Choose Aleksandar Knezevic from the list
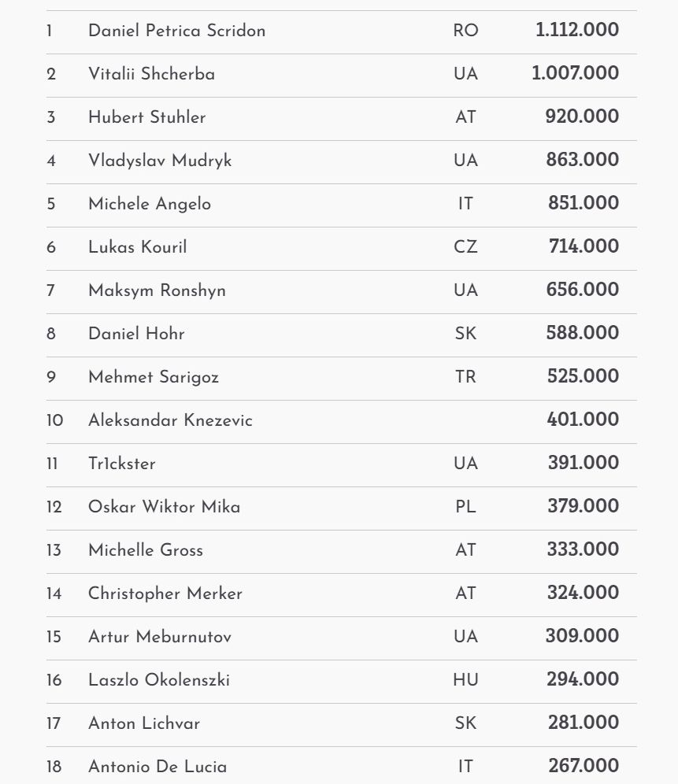The image size is (678, 784). (x=170, y=420)
